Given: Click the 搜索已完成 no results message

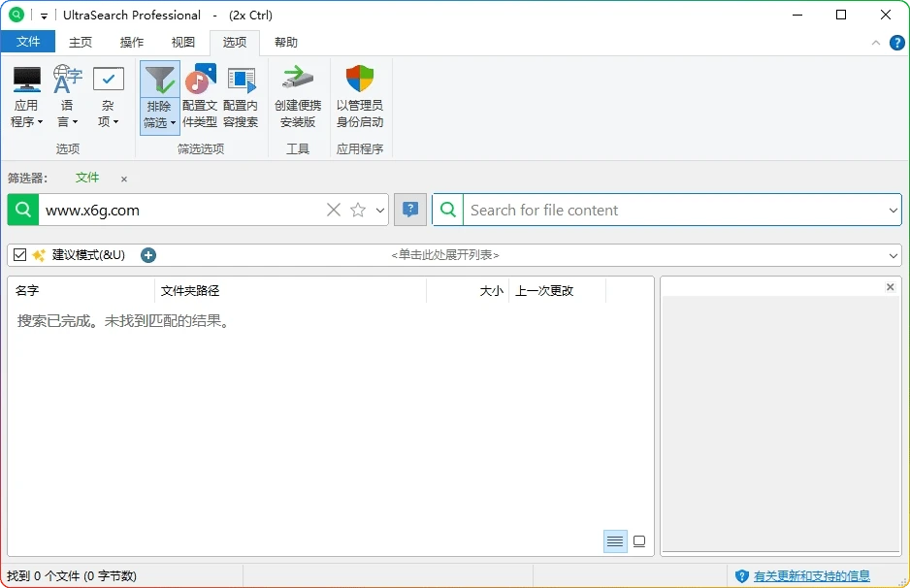Looking at the screenshot, I should coord(123,321).
